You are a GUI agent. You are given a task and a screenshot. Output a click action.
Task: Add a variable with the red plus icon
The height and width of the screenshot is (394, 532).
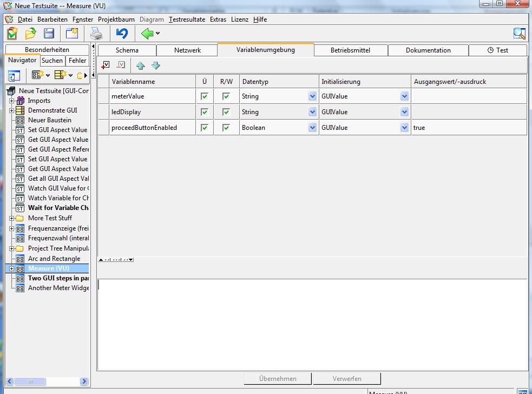tap(106, 65)
